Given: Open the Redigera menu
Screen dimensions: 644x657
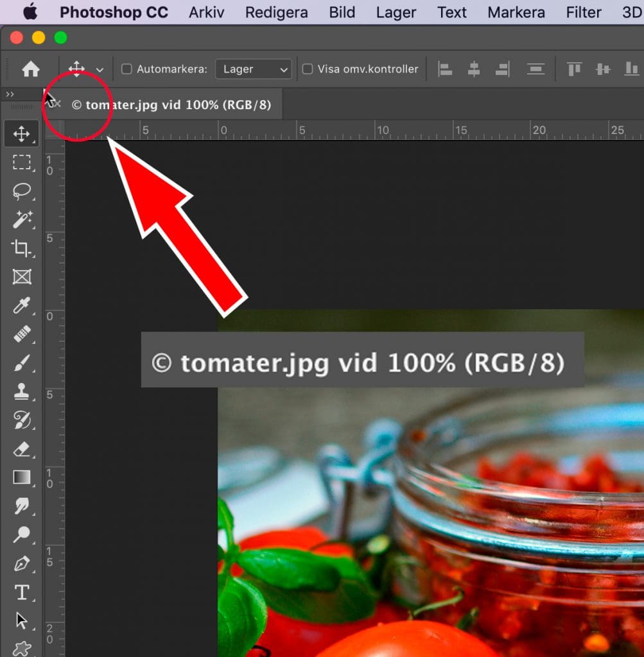Looking at the screenshot, I should point(276,12).
